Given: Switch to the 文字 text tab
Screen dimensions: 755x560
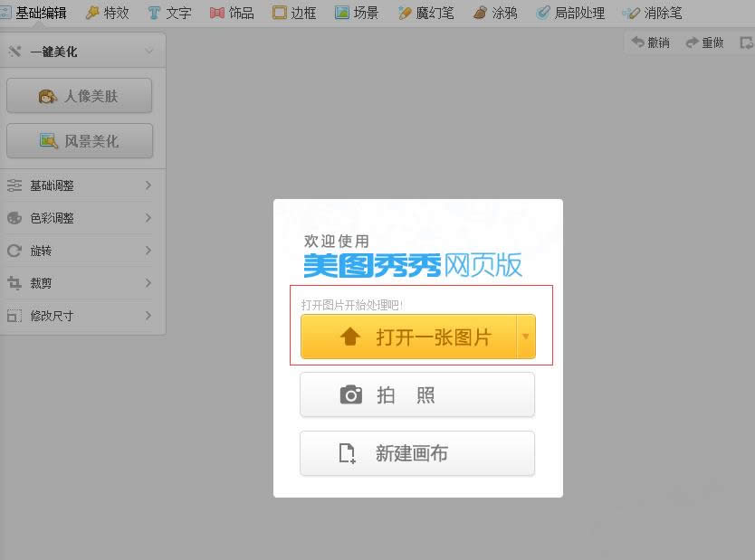Looking at the screenshot, I should click(169, 13).
